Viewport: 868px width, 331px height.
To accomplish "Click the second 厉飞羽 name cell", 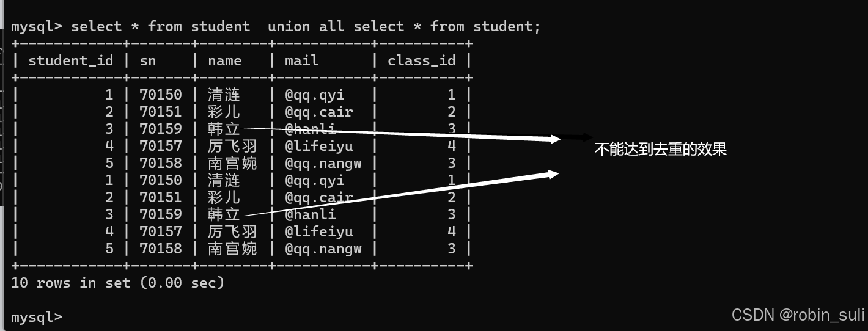I will pos(232,231).
